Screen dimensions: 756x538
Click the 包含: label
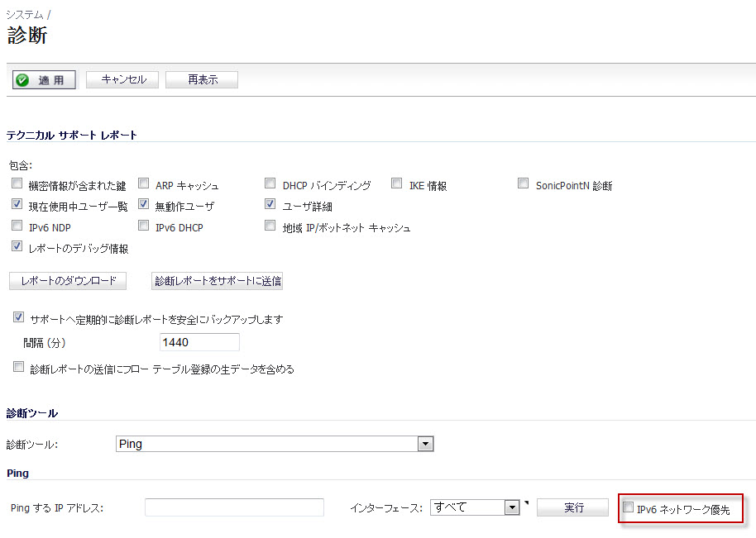click(20, 165)
